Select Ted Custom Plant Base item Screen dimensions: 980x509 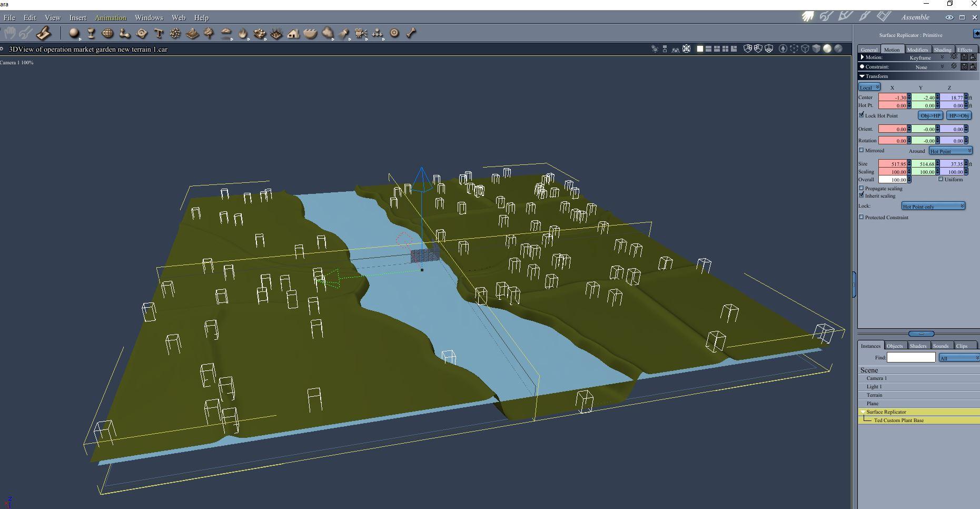coord(919,420)
